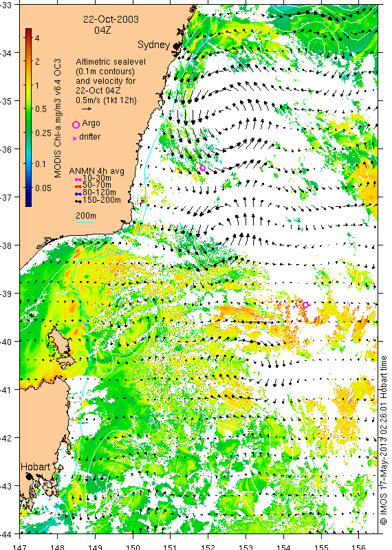Click the latitude label '-43'

[x=6, y=486]
